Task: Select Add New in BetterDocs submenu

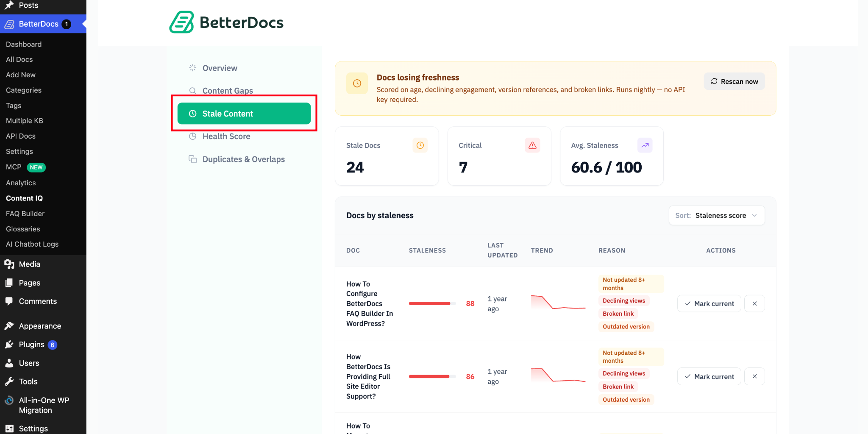Action: (21, 75)
